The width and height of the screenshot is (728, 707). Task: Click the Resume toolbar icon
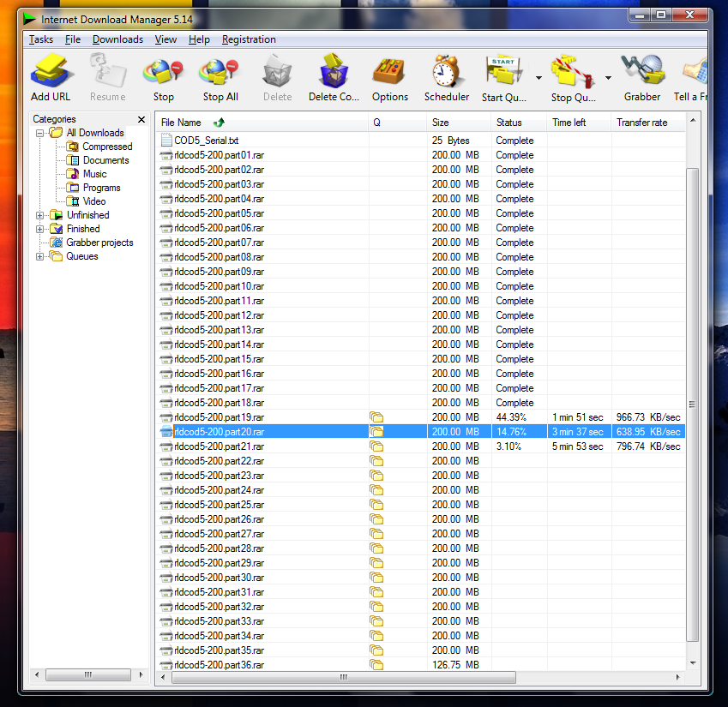108,70
